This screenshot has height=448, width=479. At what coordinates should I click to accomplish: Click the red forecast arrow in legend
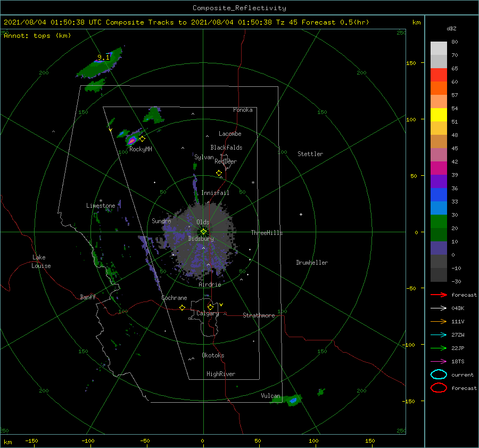(439, 295)
